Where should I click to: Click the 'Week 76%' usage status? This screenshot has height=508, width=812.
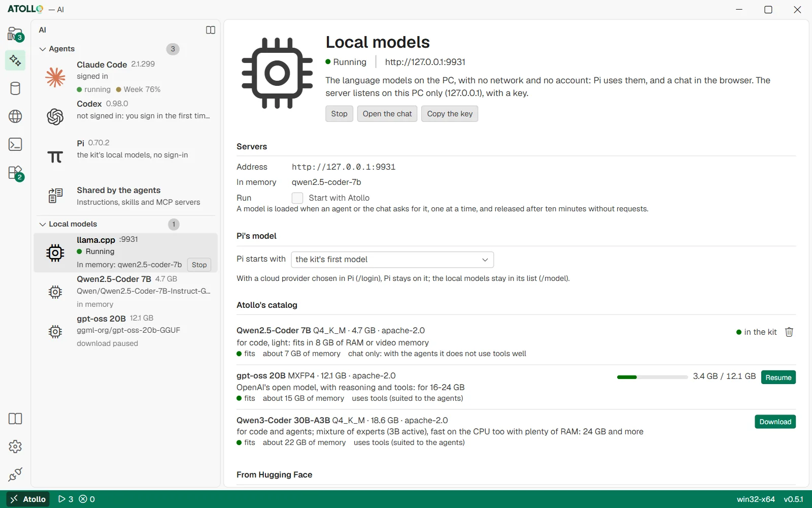138,89
